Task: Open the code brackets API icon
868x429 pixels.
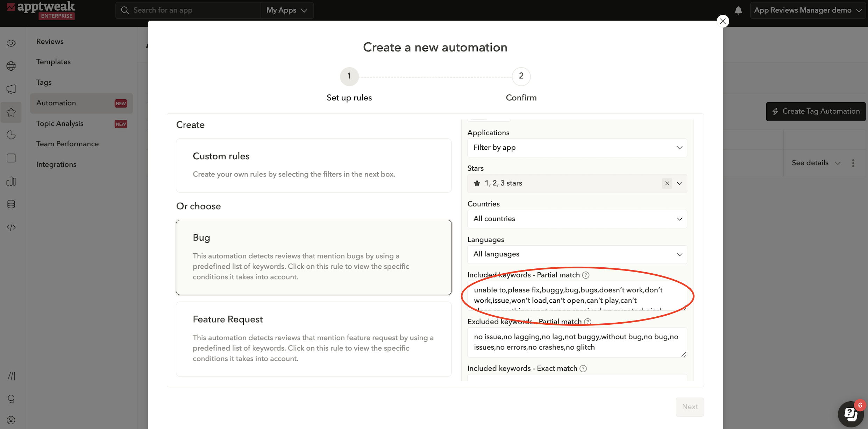Action: pyautogui.click(x=11, y=227)
